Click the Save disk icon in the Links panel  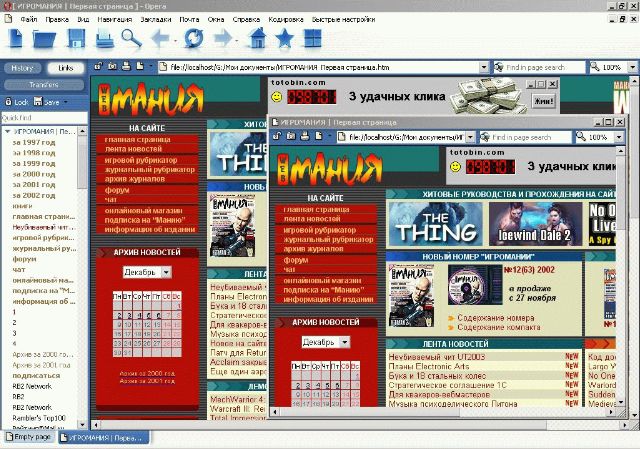(38, 101)
